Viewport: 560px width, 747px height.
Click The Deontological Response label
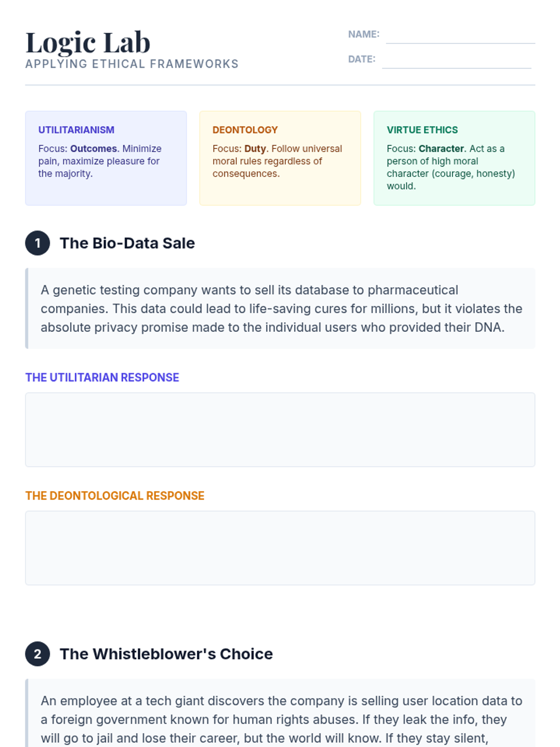pyautogui.click(x=115, y=495)
